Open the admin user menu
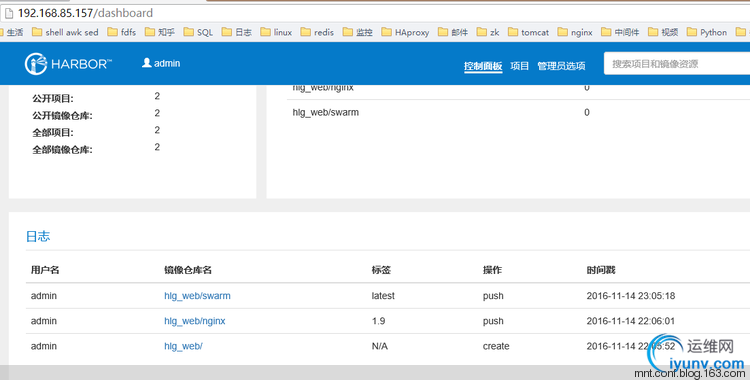750x380 pixels. click(161, 63)
